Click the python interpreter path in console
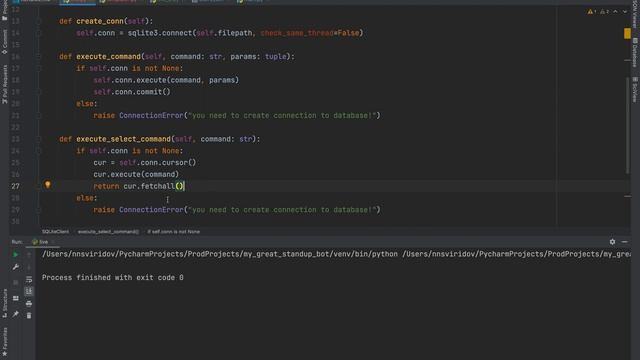The image size is (640, 360). tap(220, 254)
